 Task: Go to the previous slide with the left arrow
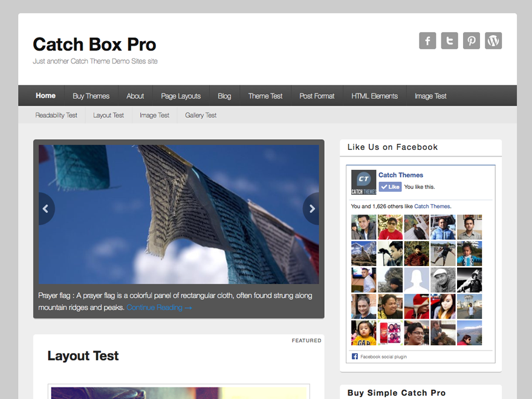(46, 209)
